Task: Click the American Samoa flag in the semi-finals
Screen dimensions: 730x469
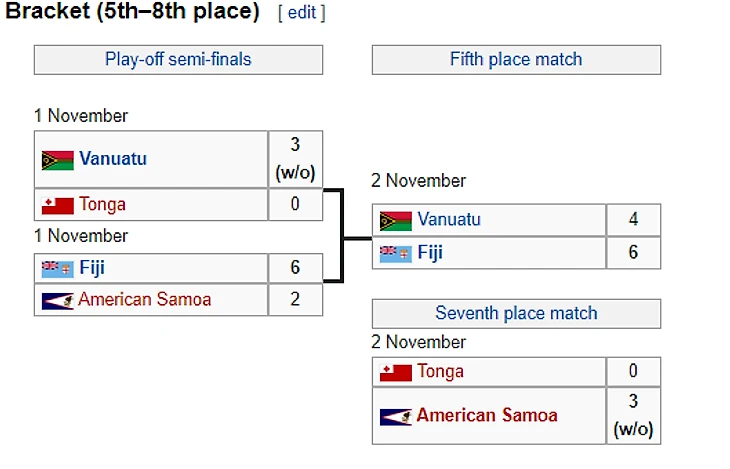Action: coord(57,300)
